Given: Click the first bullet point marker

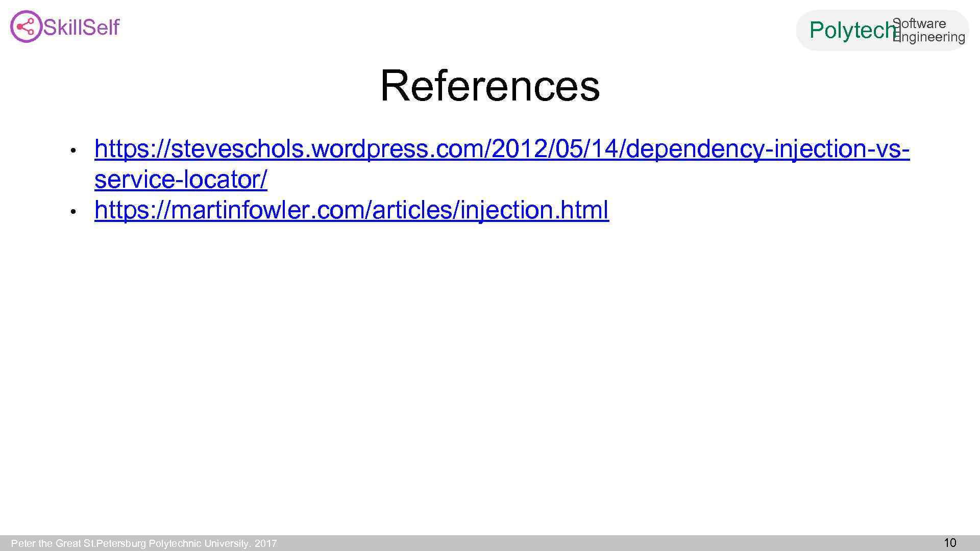Looking at the screenshot, I should click(73, 151).
